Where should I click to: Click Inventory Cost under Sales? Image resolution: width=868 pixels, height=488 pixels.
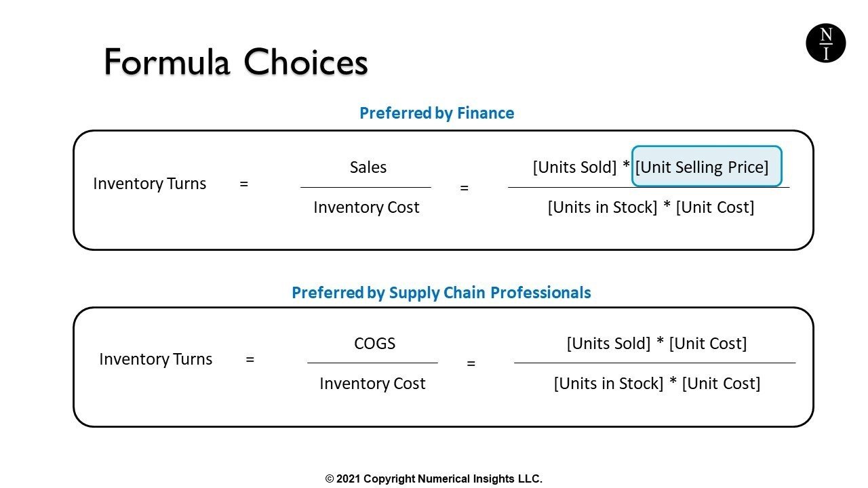pyautogui.click(x=366, y=207)
